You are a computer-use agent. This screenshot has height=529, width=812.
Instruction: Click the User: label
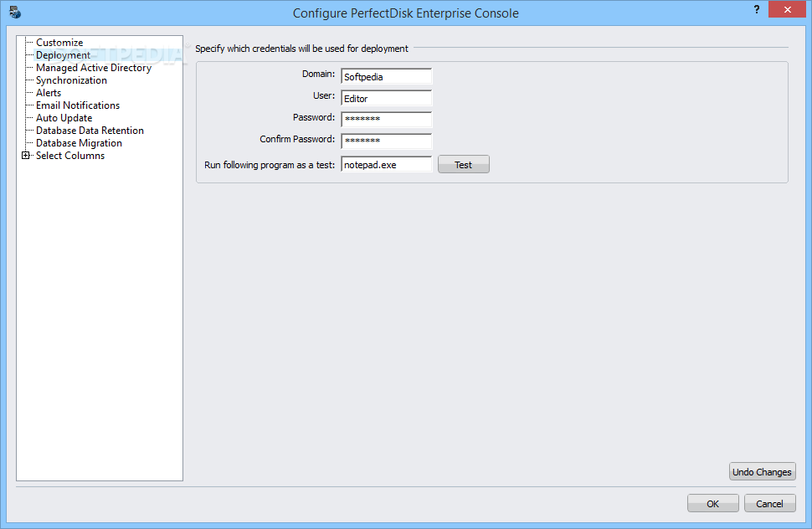pyautogui.click(x=324, y=95)
